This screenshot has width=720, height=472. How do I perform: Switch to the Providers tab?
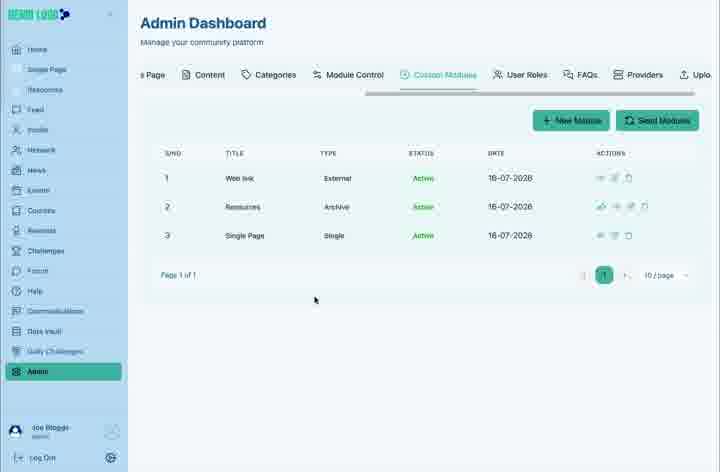(638, 75)
